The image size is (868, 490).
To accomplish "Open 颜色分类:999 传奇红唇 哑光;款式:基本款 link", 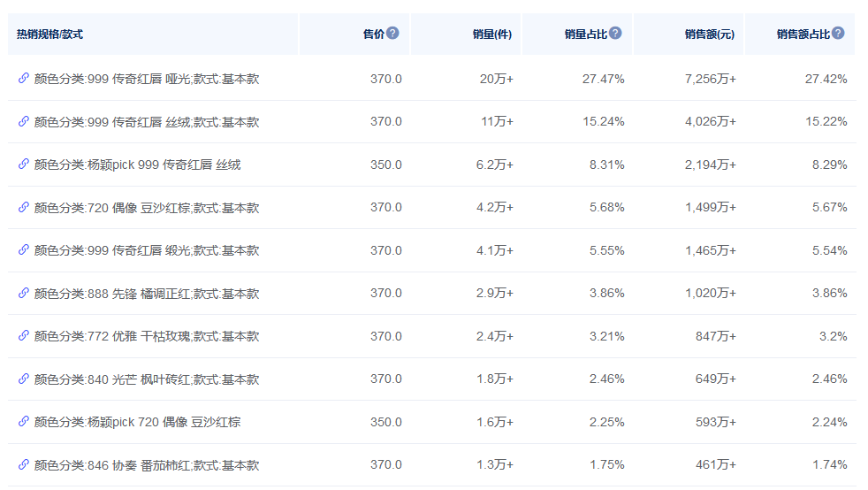I will [147, 80].
